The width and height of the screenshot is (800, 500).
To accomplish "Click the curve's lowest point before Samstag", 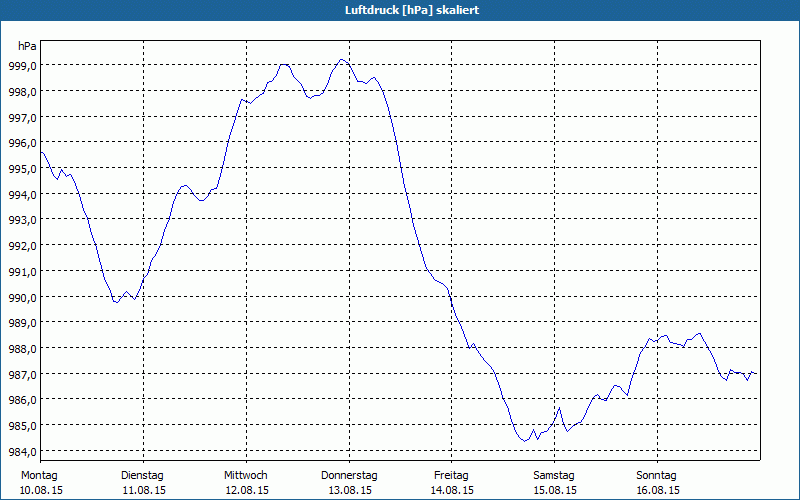I will coord(525,440).
